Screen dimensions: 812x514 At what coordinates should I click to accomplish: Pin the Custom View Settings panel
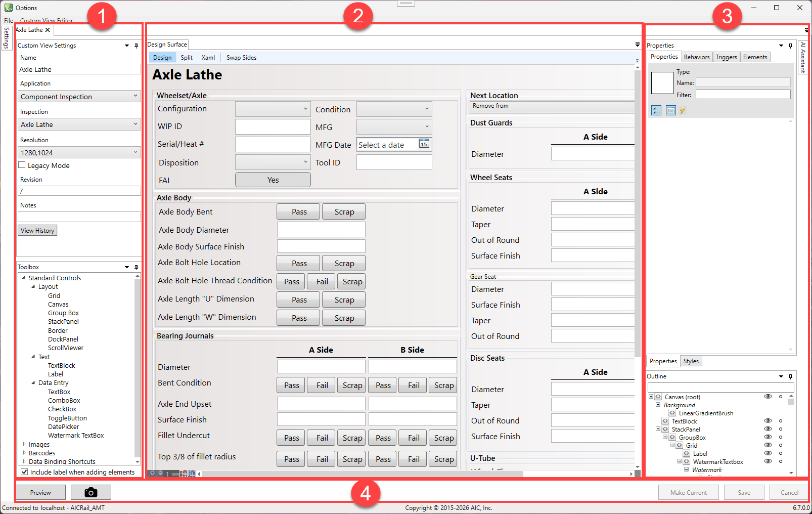(136, 46)
